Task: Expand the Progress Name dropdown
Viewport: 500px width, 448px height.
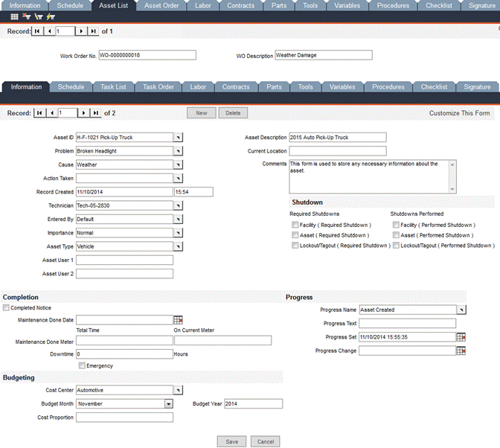Action: 461,310
